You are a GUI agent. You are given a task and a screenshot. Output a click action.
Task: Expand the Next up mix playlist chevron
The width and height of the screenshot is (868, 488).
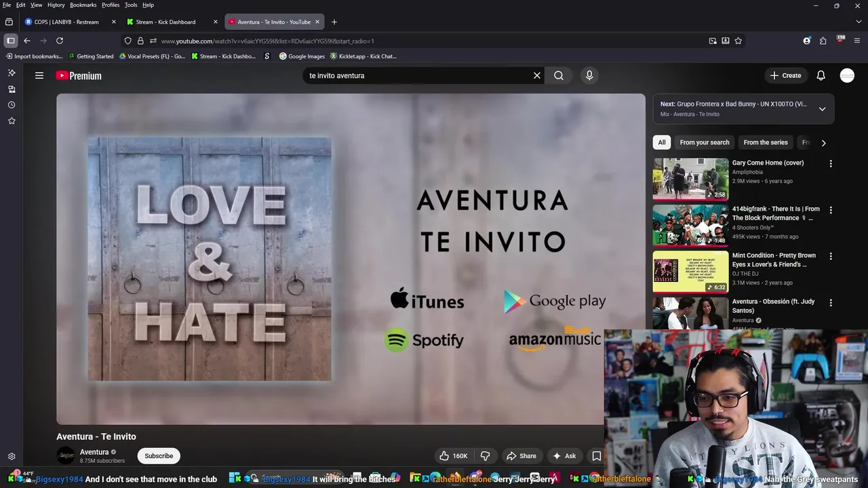click(822, 108)
